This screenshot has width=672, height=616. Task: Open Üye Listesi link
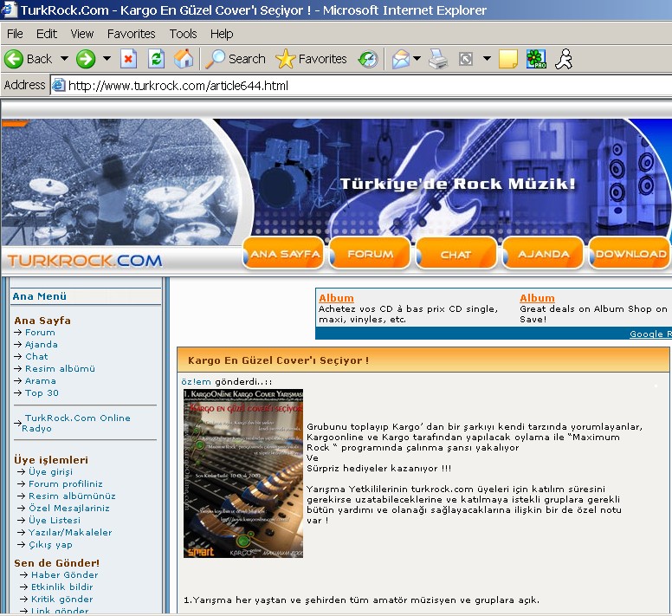pos(55,520)
